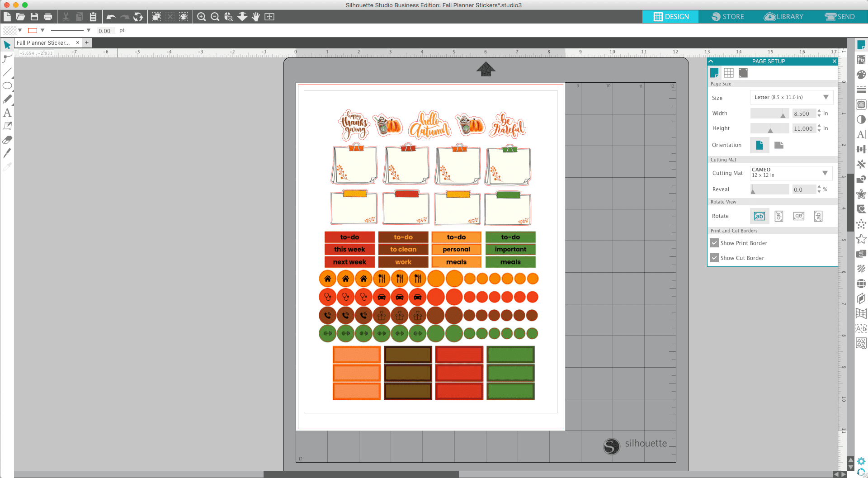
Task: Click the Save file icon
Action: point(34,17)
